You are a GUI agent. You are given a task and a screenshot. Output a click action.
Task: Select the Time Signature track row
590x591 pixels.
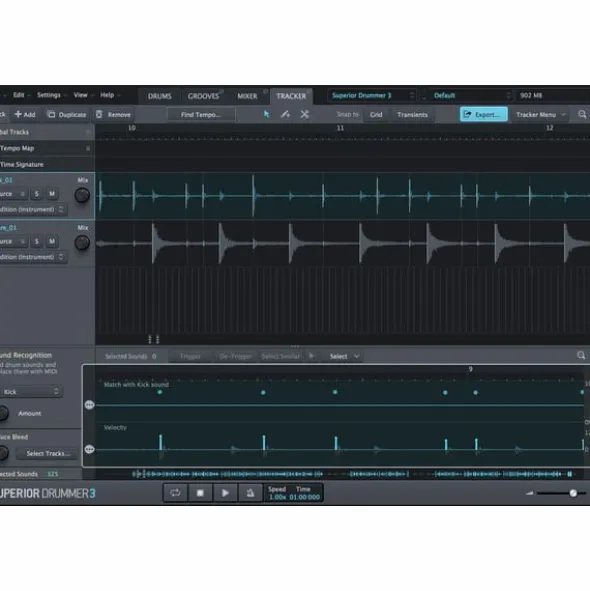47,164
